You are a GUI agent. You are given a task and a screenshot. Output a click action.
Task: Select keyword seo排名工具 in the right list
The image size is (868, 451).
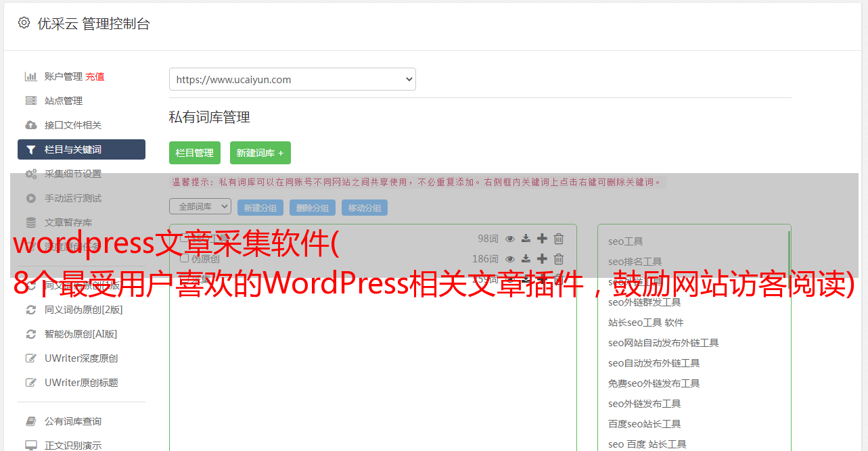635,262
